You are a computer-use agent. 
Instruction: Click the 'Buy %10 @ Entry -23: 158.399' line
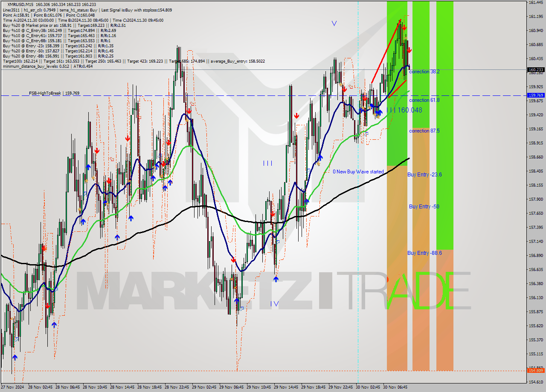tap(58, 46)
